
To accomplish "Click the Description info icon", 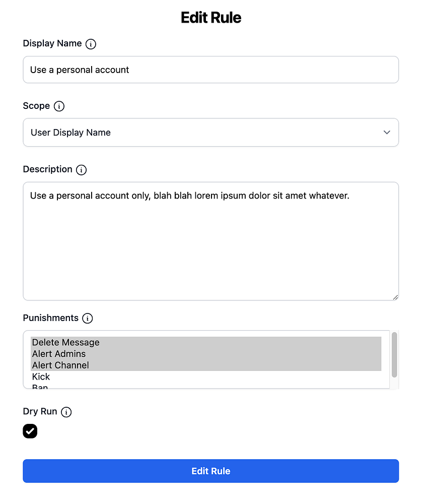I will click(x=81, y=170).
